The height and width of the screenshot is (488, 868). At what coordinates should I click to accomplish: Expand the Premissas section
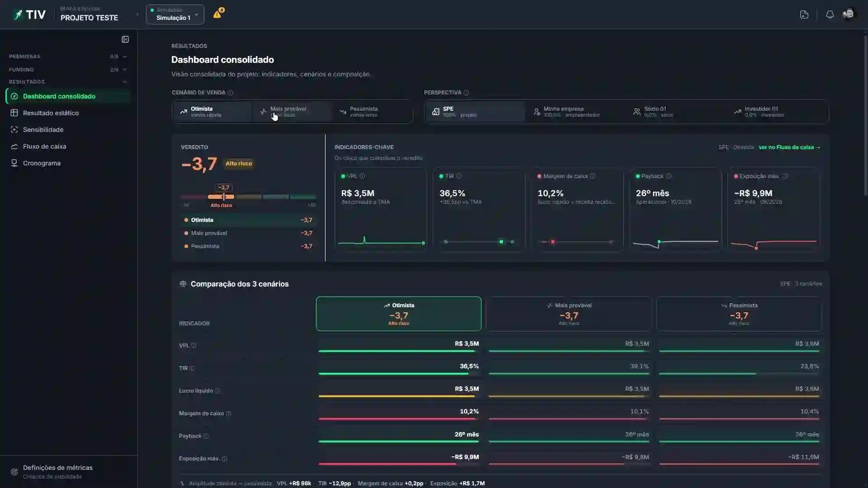68,56
